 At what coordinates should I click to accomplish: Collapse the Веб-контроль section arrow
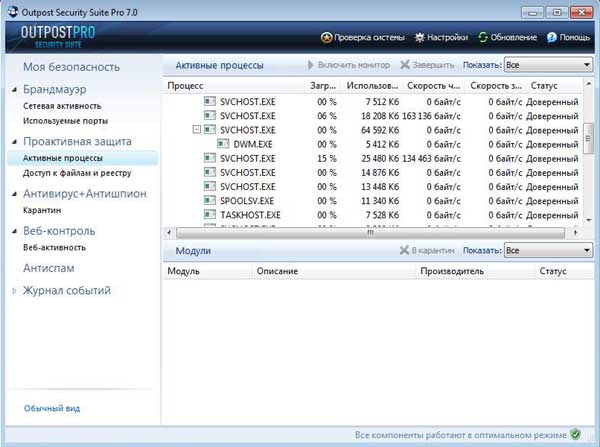(x=15, y=231)
